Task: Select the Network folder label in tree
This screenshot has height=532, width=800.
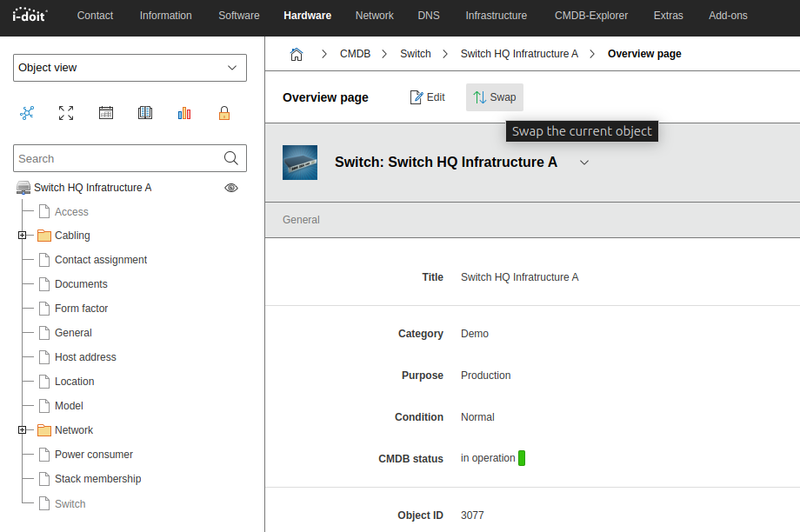Action: tap(74, 430)
